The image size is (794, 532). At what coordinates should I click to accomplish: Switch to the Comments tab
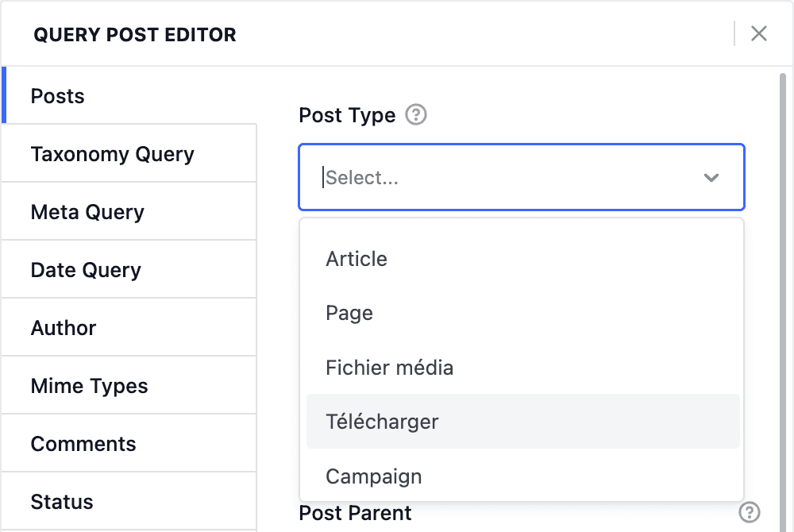coord(83,444)
